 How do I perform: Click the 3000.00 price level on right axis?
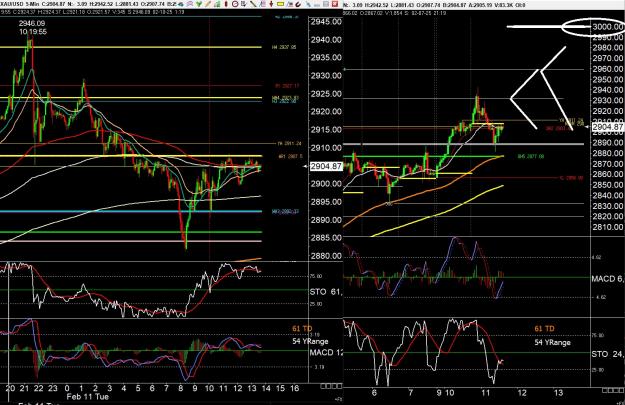[x=608, y=27]
